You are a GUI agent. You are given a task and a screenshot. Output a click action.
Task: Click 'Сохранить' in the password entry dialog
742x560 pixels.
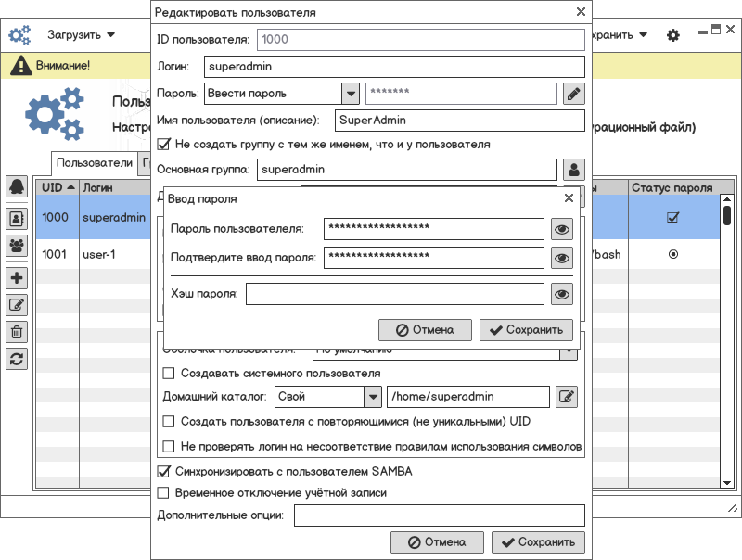[526, 330]
